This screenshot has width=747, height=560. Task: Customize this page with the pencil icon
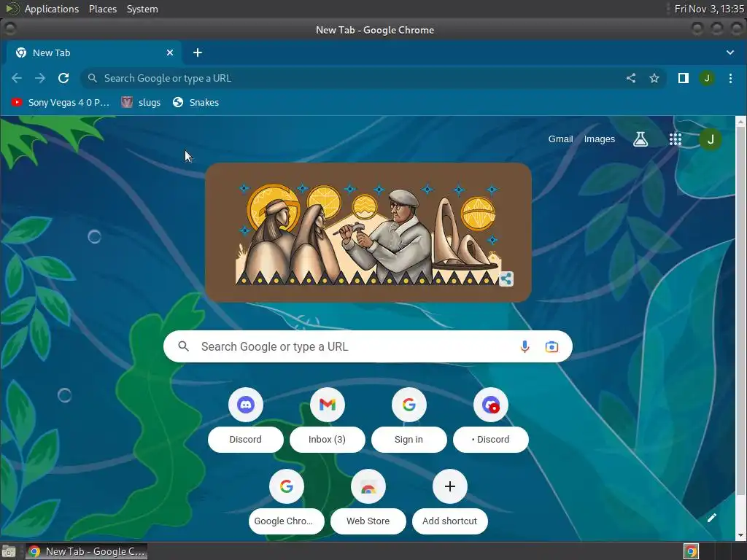(712, 518)
